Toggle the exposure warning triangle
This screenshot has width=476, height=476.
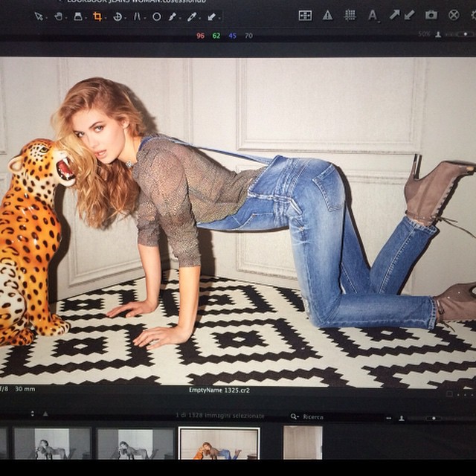point(327,15)
